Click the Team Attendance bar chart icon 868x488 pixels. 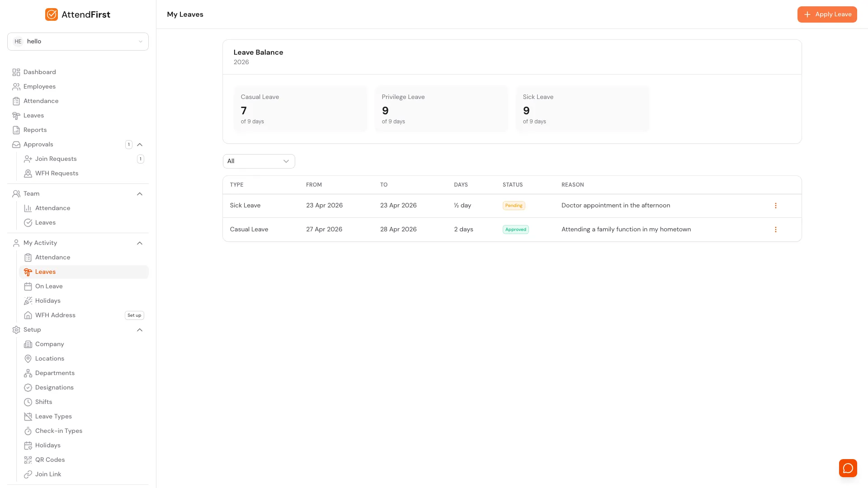point(28,208)
